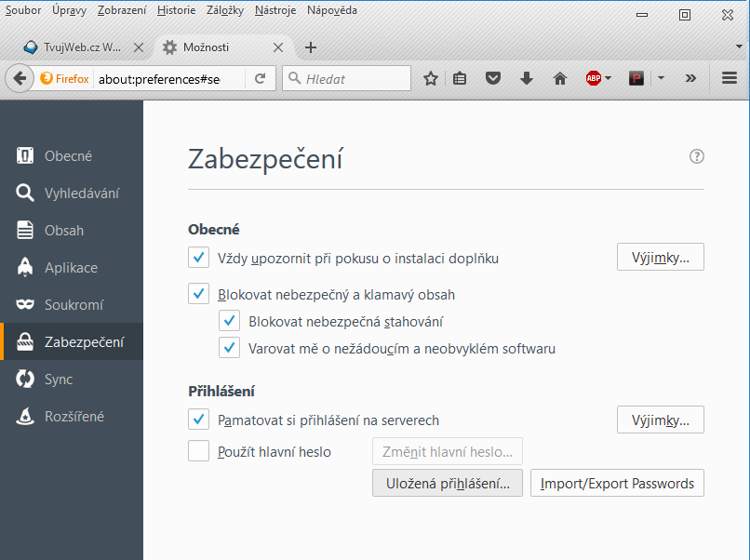Click the help question mark icon
The width and height of the screenshot is (750, 560).
tap(696, 157)
